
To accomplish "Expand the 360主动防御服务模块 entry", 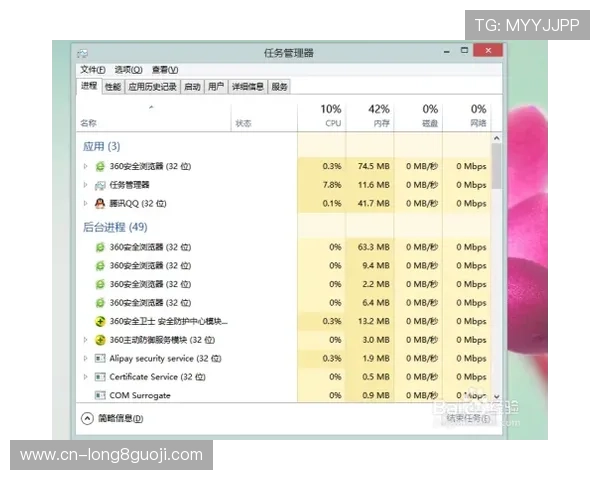I will click(x=85, y=340).
